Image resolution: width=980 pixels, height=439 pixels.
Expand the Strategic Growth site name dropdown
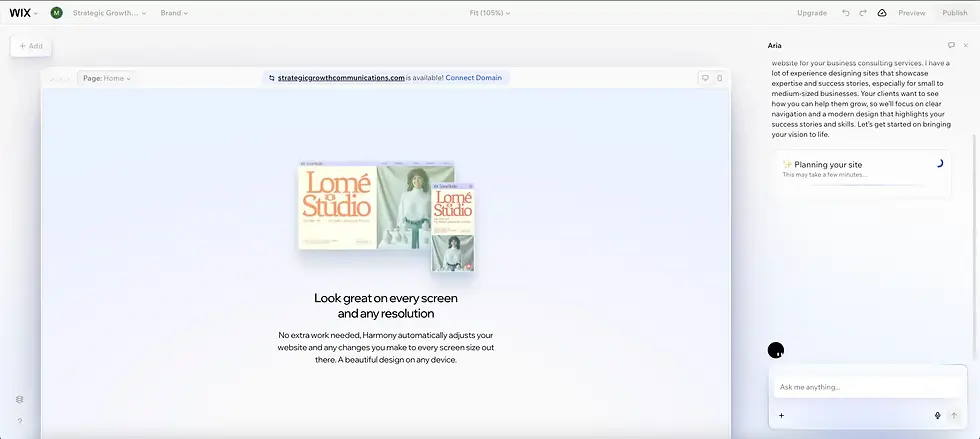[109, 13]
